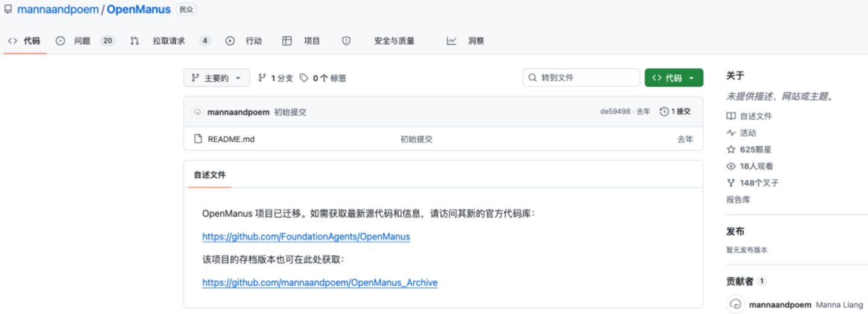Click the file icon next to README.md
Screen dimensions: 868x314
click(197, 139)
